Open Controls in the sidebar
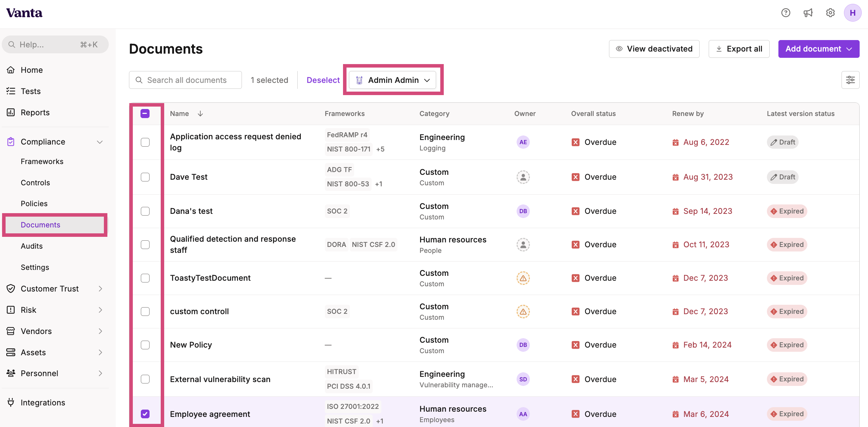The image size is (868, 427). click(35, 183)
